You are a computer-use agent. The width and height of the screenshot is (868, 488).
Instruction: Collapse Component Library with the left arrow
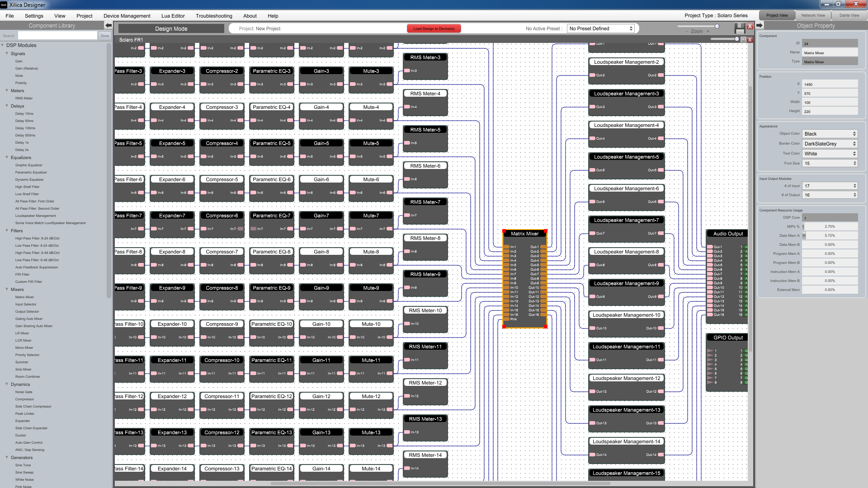click(108, 25)
